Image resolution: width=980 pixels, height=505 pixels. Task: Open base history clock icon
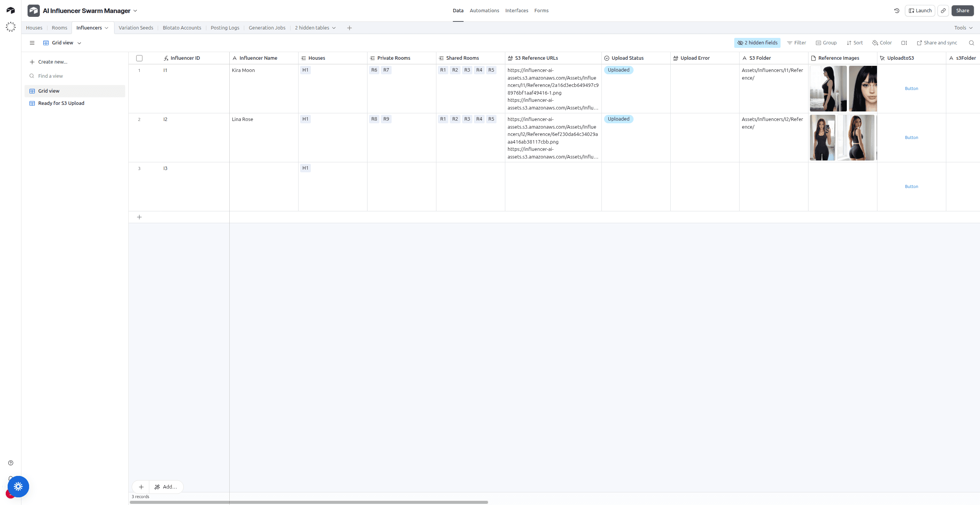coord(897,11)
